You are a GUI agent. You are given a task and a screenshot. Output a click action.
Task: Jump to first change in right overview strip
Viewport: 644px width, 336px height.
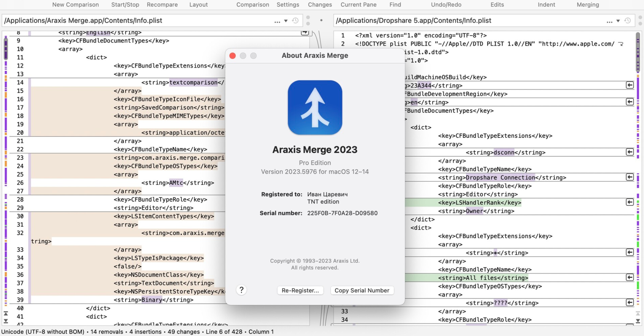tap(638, 314)
